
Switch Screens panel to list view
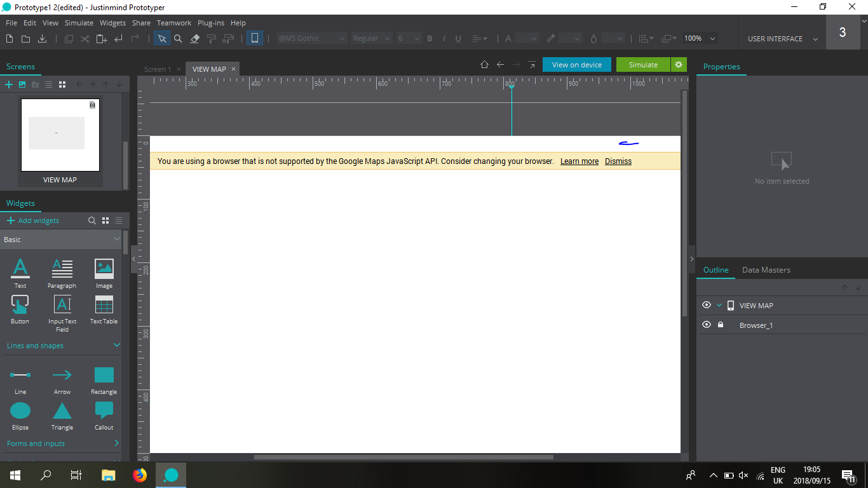coord(49,84)
